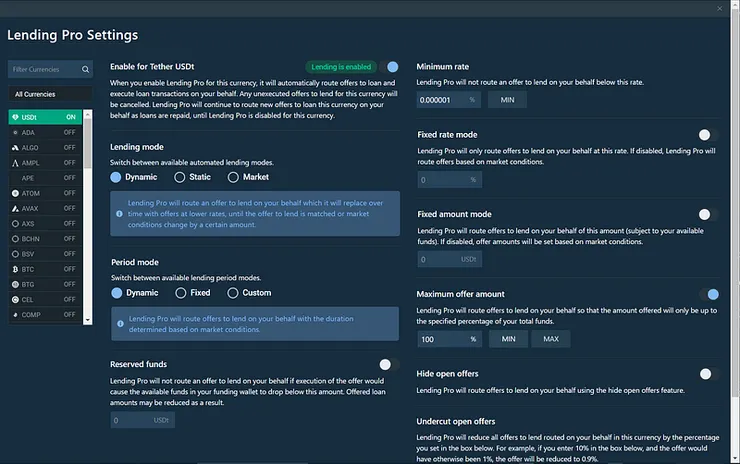
Task: Toggle the Fixed rate mode switch
Action: pyautogui.click(x=707, y=135)
